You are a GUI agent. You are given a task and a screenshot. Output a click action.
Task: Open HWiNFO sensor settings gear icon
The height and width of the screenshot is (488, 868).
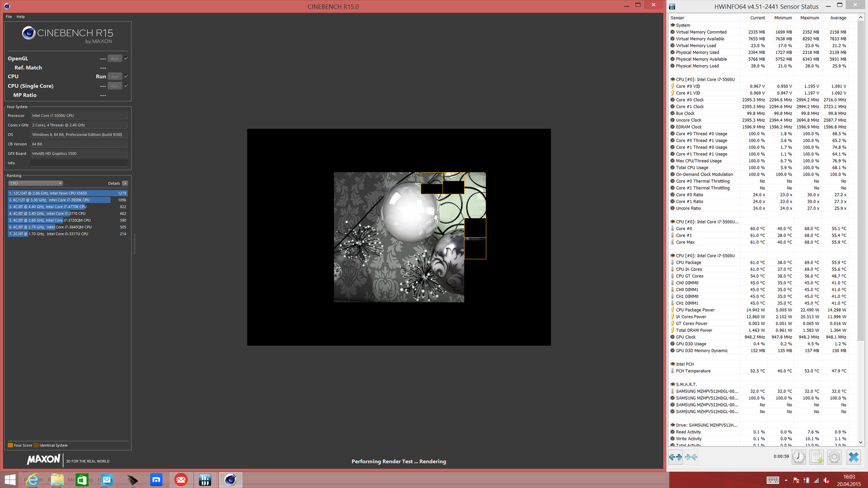[835, 457]
